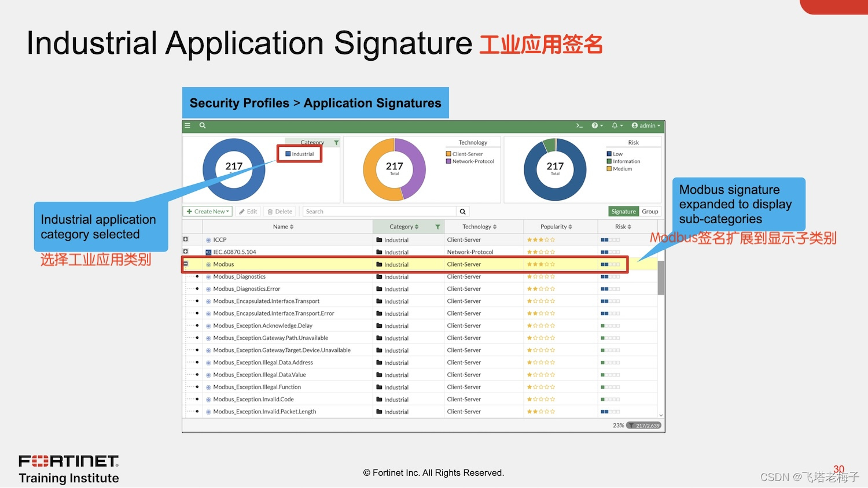Click the Modbus signature icon
This screenshot has height=488, width=868.
click(x=208, y=264)
